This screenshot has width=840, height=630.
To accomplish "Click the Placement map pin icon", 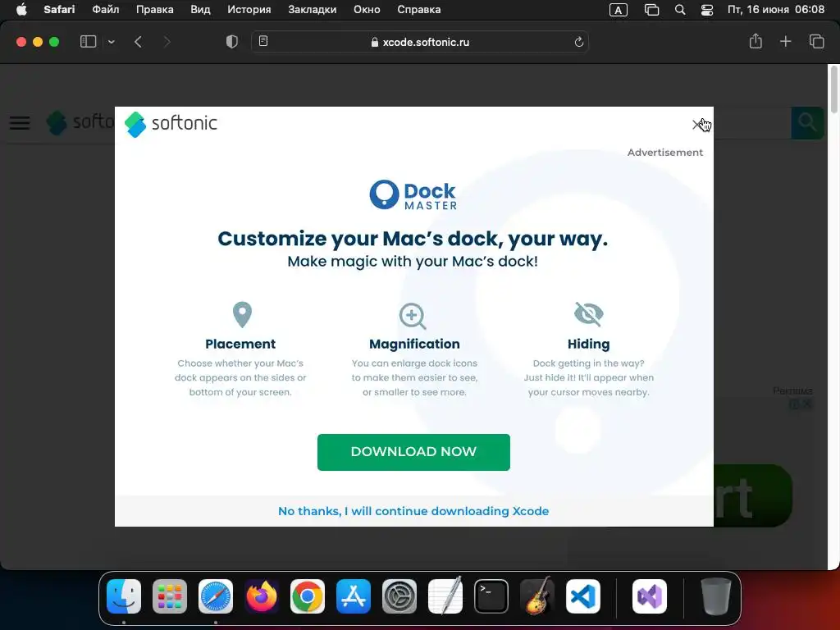I will (x=242, y=314).
